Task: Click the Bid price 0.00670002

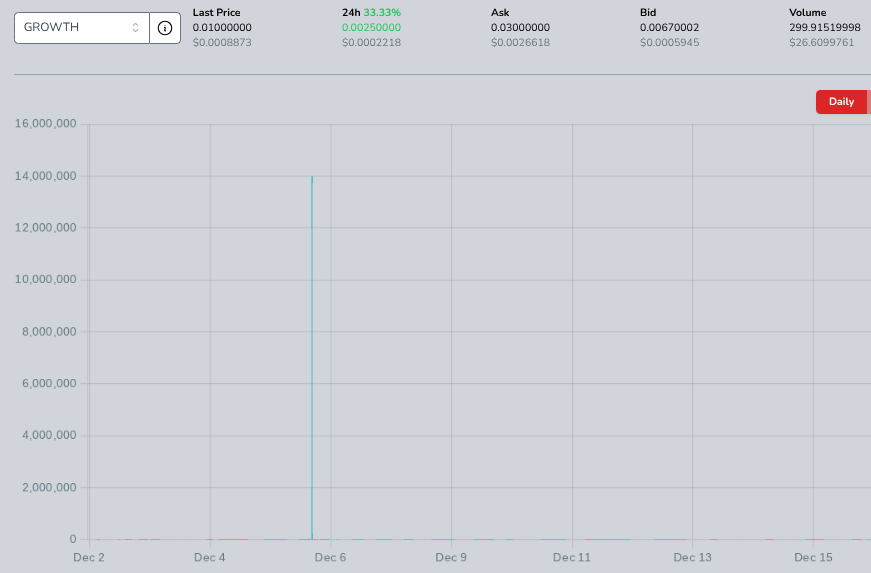Action: pos(669,27)
